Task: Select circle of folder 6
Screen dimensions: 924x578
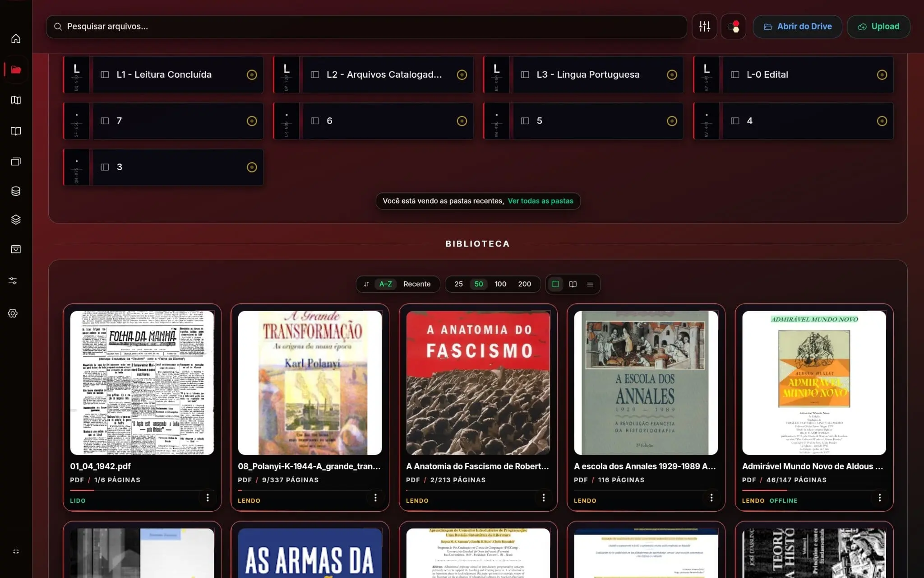Action: point(462,121)
